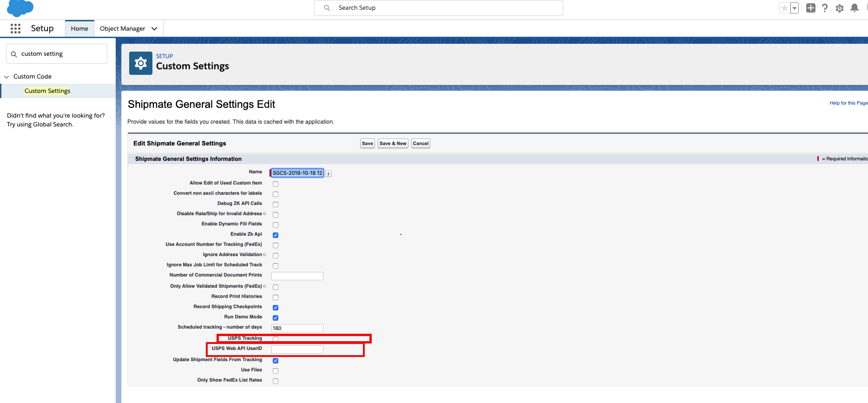Click the Shipmate General Settings Edit heading
Image resolution: width=868 pixels, height=403 pixels.
(202, 104)
